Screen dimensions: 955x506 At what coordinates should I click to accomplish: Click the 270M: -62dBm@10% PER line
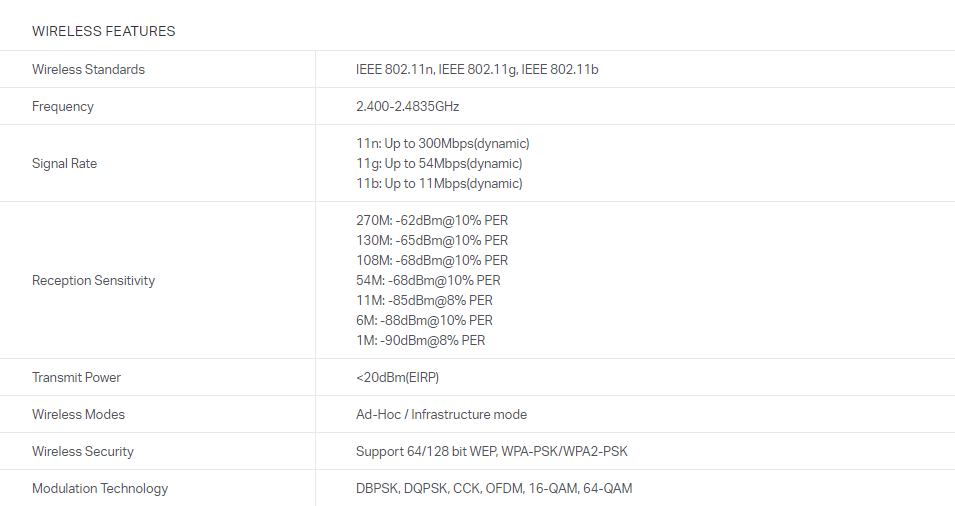tap(432, 220)
